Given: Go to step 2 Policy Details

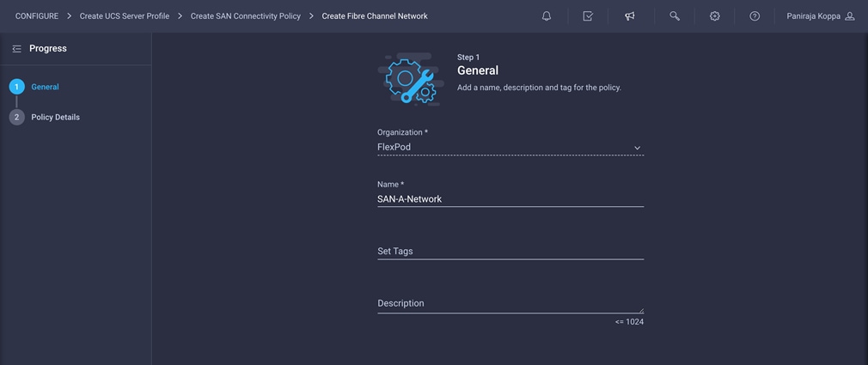Looking at the screenshot, I should pyautogui.click(x=55, y=118).
